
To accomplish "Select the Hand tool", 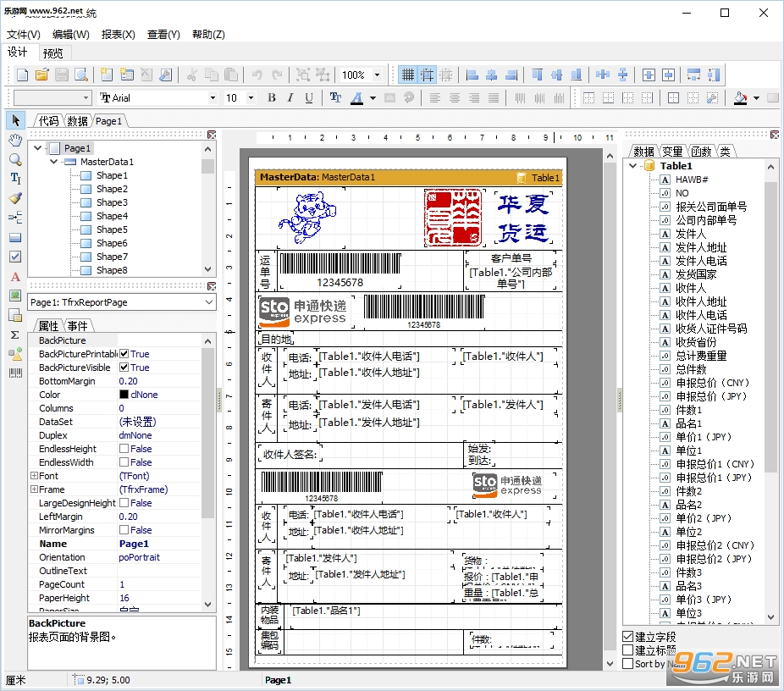I will 15,140.
